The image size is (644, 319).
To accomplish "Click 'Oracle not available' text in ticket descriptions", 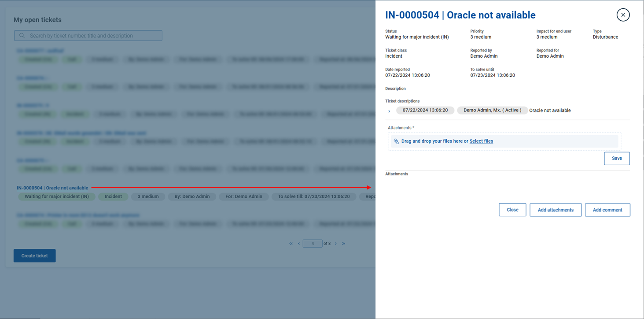I will [x=550, y=111].
